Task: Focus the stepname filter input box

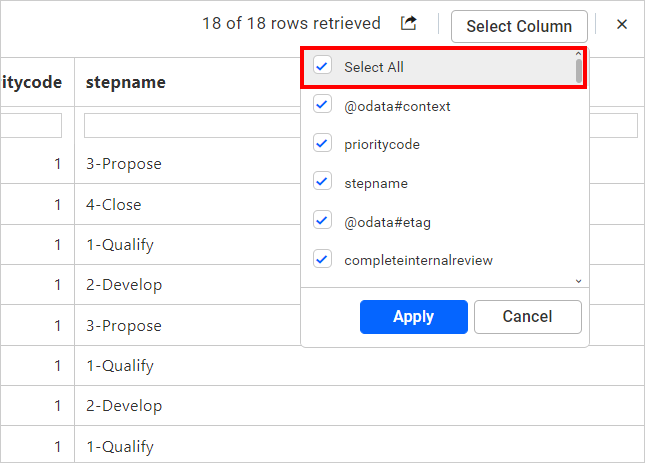Action: [192, 125]
